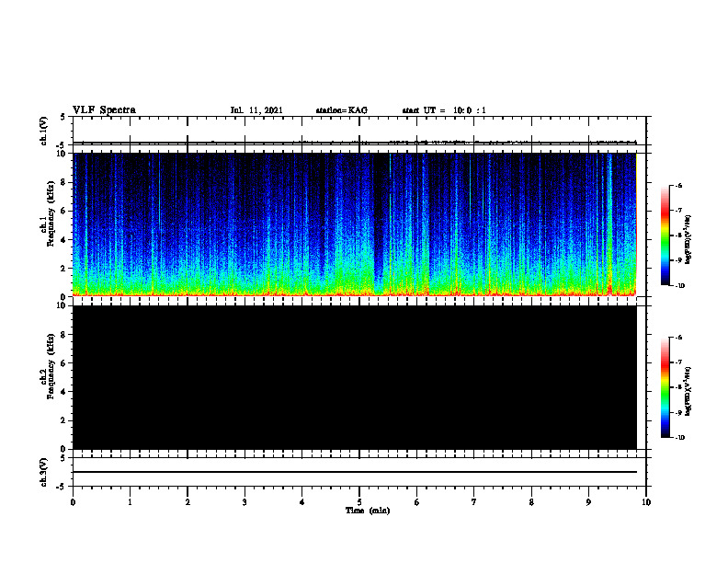Click time axis tick label "6"
Viewport: 728px width, 563px height.
[x=417, y=502]
